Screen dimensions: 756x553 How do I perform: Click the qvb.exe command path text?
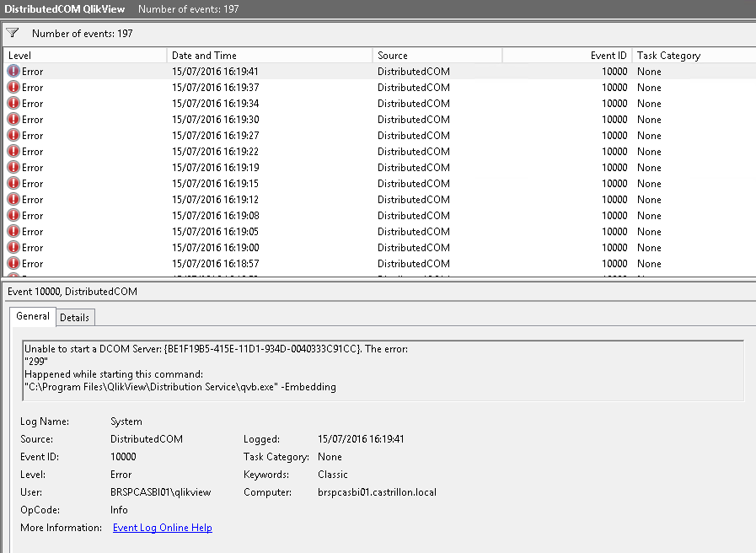point(180,387)
